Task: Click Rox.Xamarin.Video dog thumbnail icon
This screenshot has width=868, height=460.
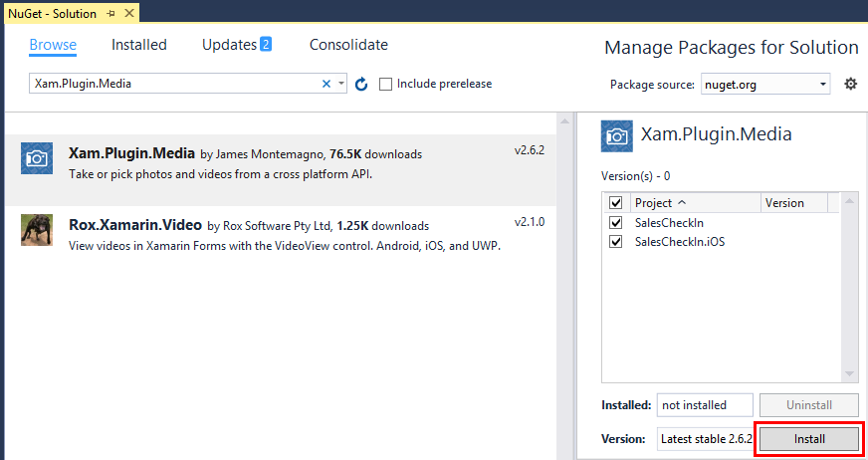Action: [37, 230]
